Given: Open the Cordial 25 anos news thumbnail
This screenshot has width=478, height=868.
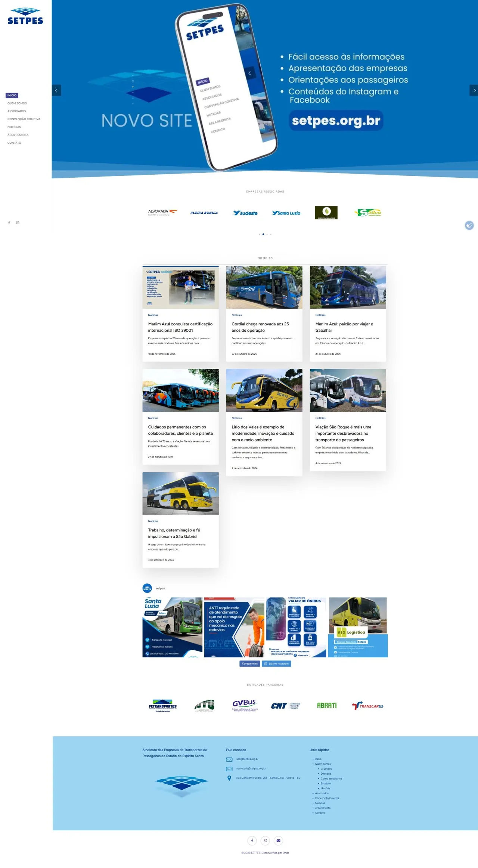Looking at the screenshot, I should pyautogui.click(x=264, y=287).
